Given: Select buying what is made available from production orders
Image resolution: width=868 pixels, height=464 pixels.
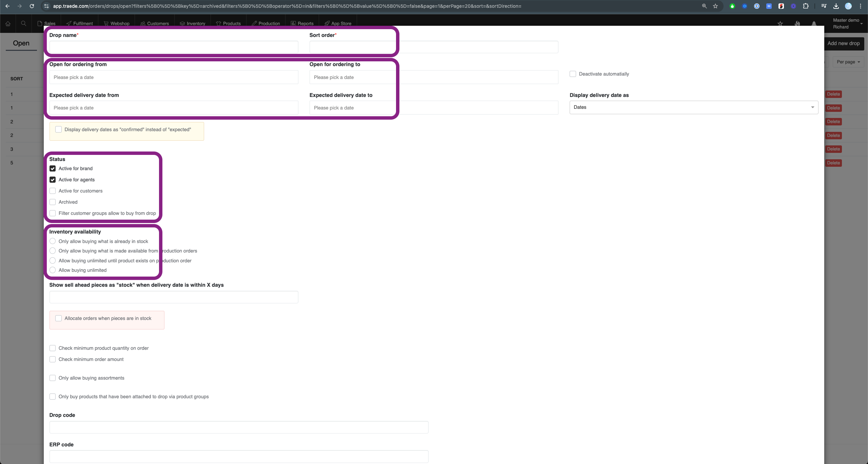Looking at the screenshot, I should point(53,251).
